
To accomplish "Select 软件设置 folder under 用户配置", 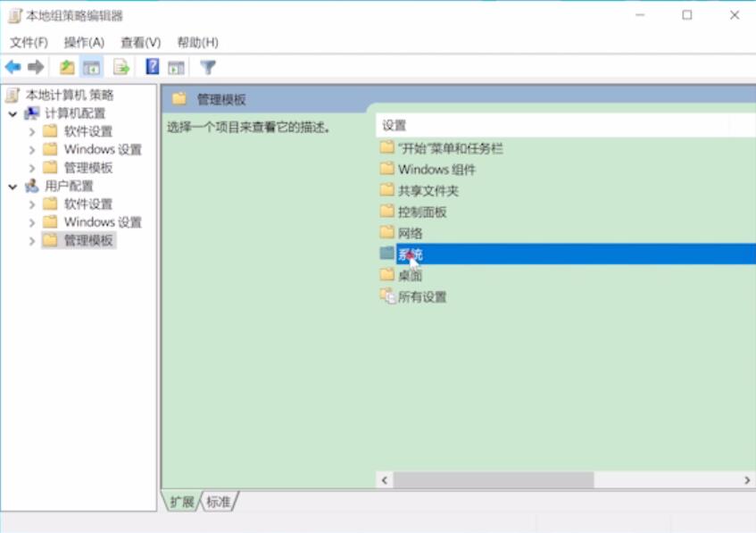I will point(88,204).
